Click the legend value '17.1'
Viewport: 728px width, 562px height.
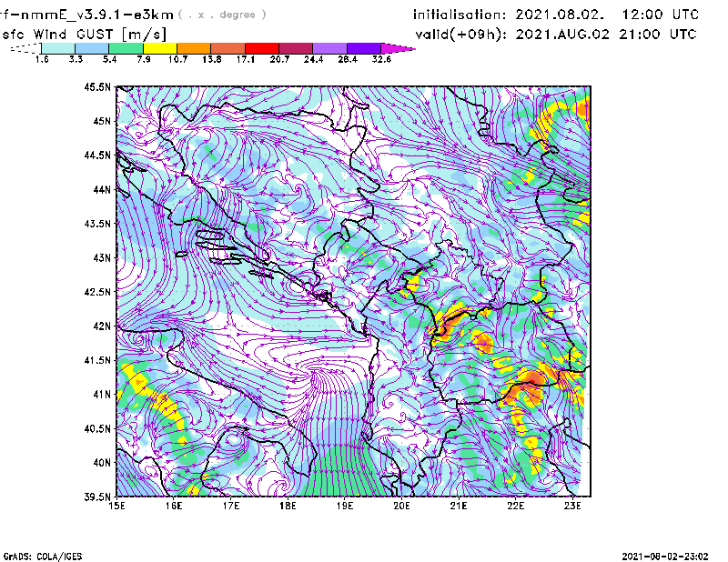click(x=245, y=59)
